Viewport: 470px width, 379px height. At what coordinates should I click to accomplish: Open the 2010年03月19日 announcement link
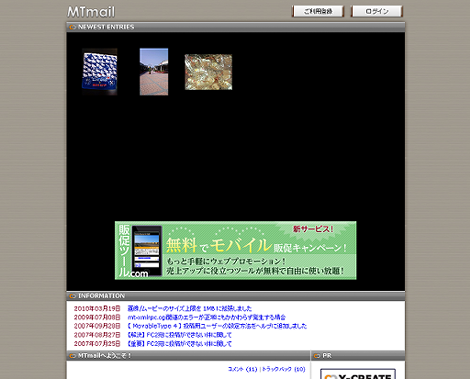pyautogui.click(x=190, y=309)
